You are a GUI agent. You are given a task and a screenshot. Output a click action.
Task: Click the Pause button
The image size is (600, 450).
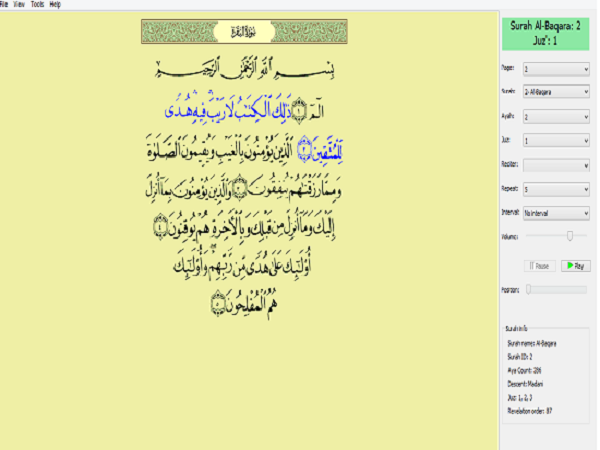pos(540,266)
